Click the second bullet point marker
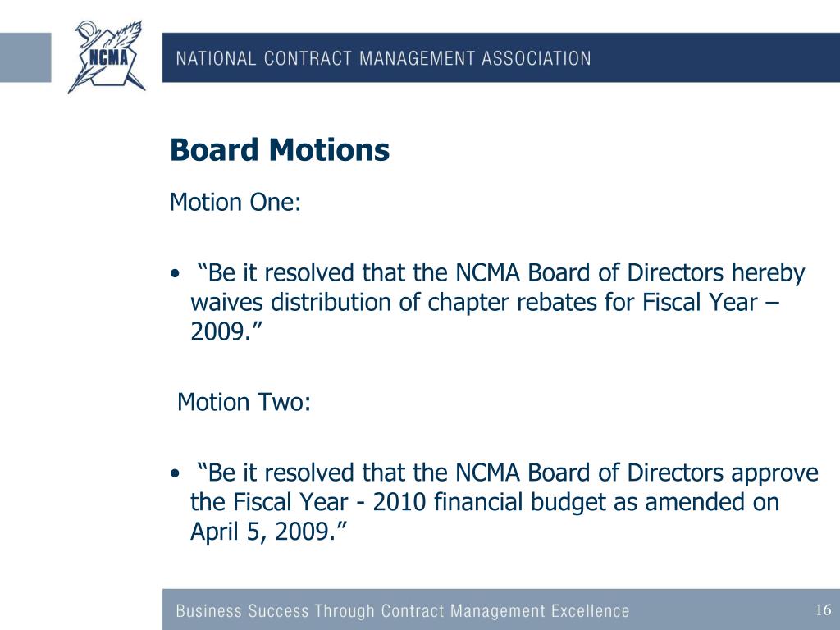Screen dimensions: 840x630 tap(176, 474)
